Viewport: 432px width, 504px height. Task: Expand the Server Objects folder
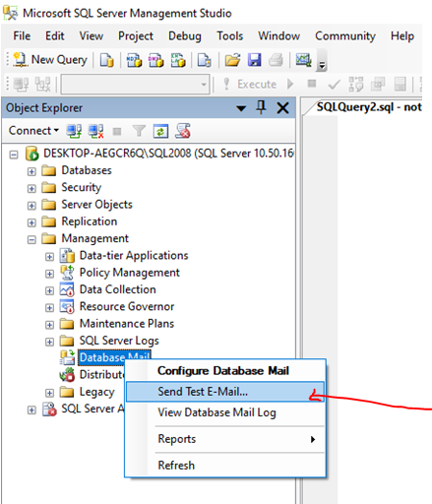31,206
